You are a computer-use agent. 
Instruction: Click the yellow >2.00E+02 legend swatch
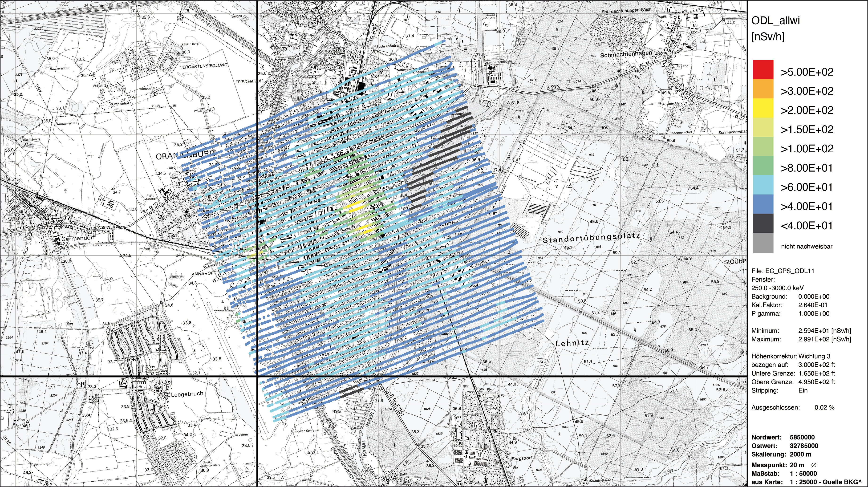coord(763,108)
